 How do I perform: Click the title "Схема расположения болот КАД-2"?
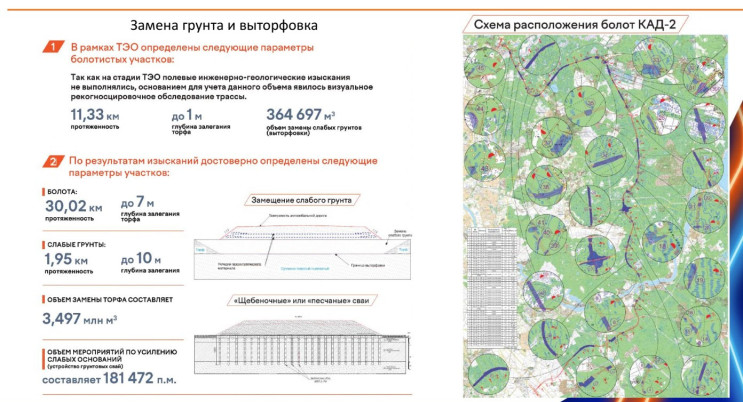pyautogui.click(x=575, y=24)
